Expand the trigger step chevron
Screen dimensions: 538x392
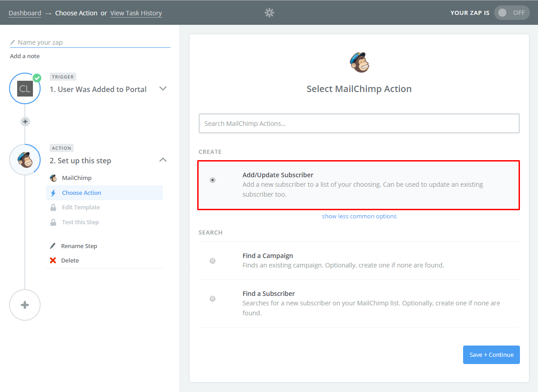(163, 88)
